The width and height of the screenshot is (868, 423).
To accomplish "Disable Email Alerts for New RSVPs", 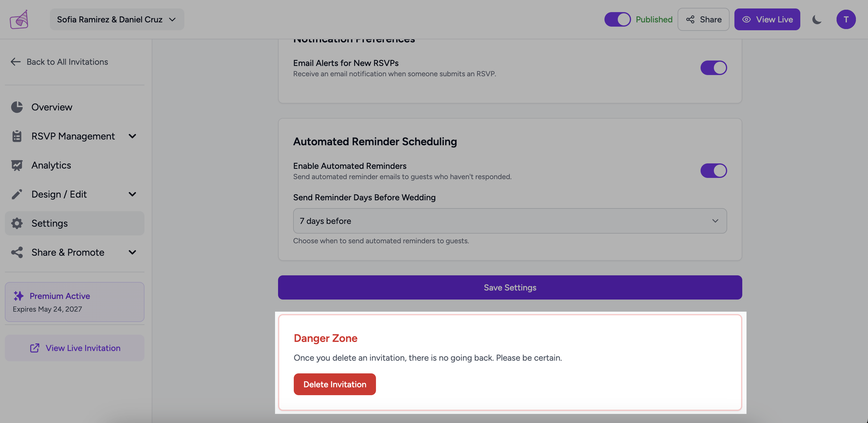I will click(x=714, y=68).
